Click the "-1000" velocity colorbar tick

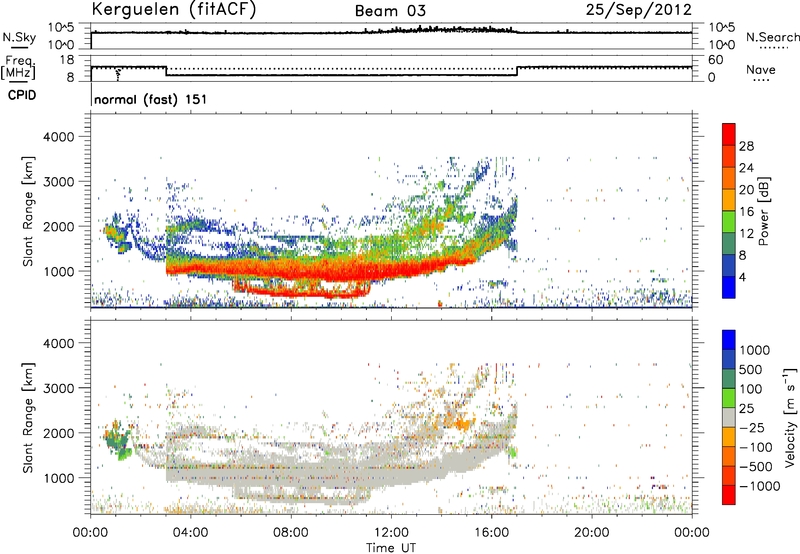[760, 486]
